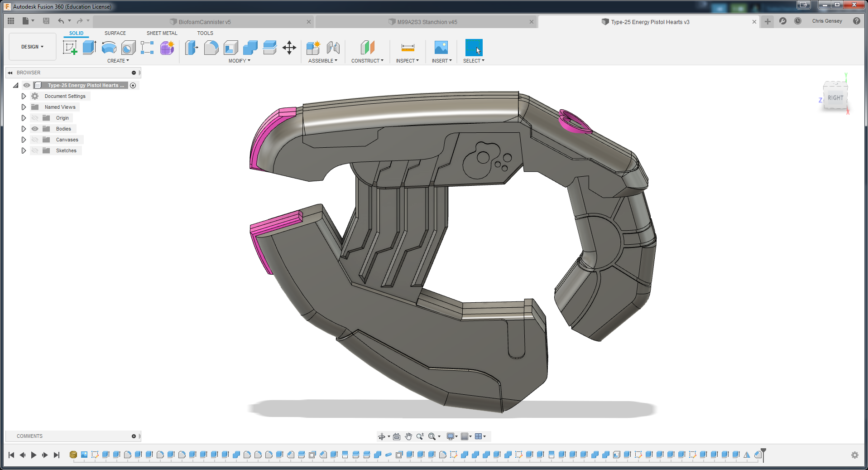Open the INSERT dropdown menu
The width and height of the screenshot is (868, 470).
[442, 61]
